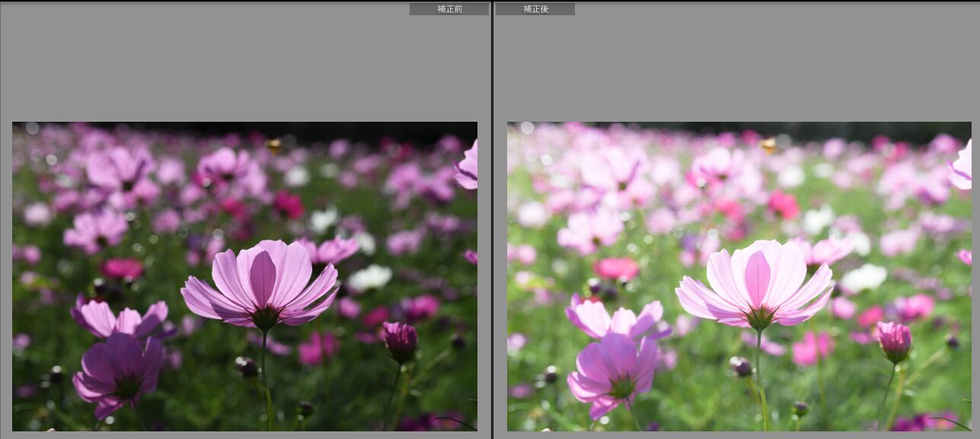Click the 補正前 label
Viewport: 980px width, 439px height.
pyautogui.click(x=449, y=9)
